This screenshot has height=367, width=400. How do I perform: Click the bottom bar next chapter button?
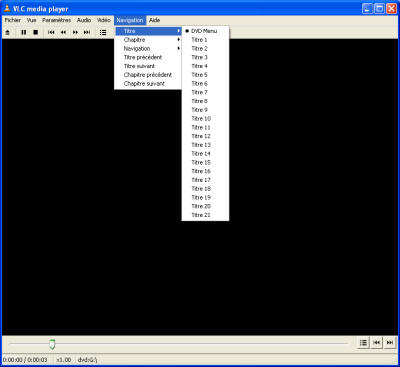[390, 342]
